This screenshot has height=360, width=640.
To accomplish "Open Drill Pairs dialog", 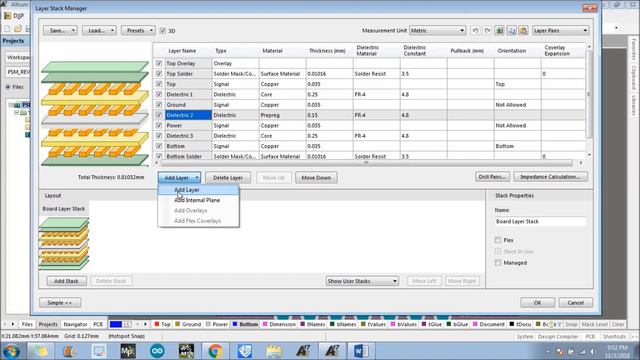I will [492, 177].
